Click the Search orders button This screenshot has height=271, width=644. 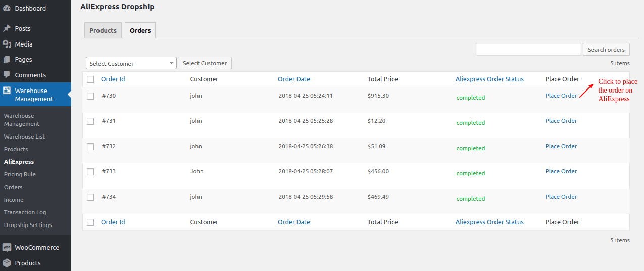[x=606, y=50]
